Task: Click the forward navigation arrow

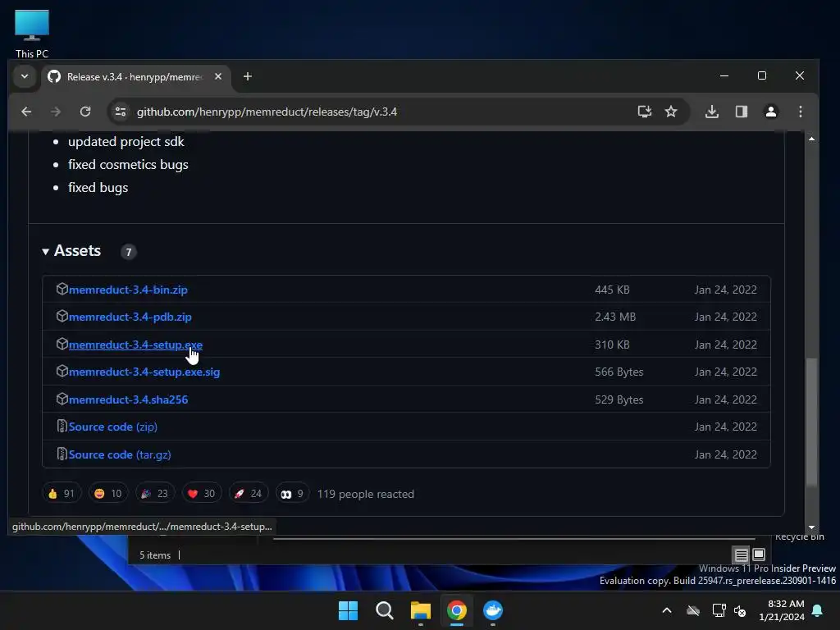Action: (56, 112)
